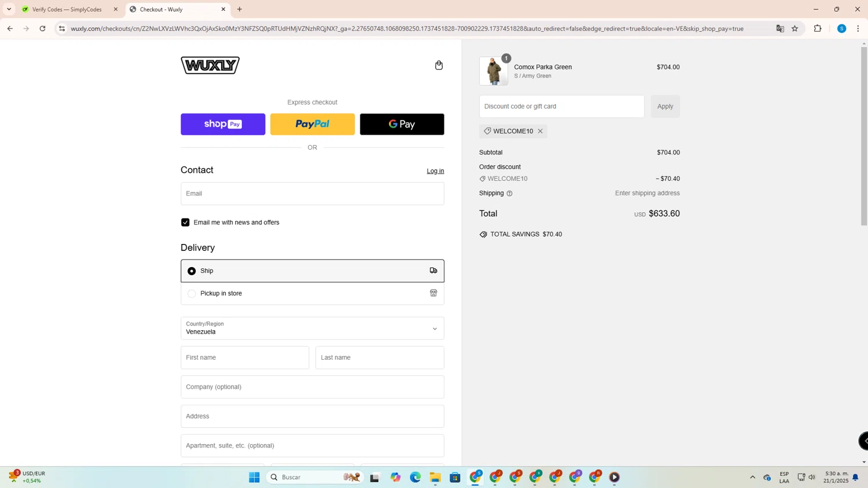Screen dimensions: 868x488
Task: Open the clock and date in the tray
Action: (837, 478)
